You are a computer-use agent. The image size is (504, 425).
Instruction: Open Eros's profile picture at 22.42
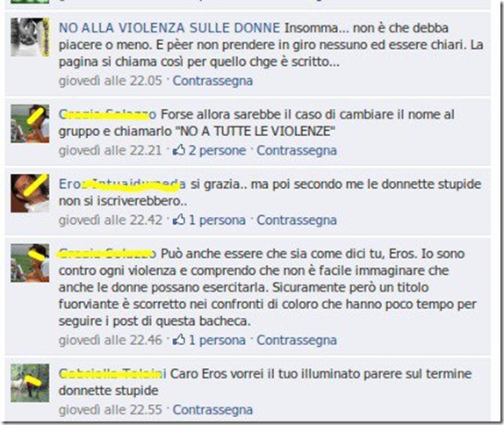[30, 193]
